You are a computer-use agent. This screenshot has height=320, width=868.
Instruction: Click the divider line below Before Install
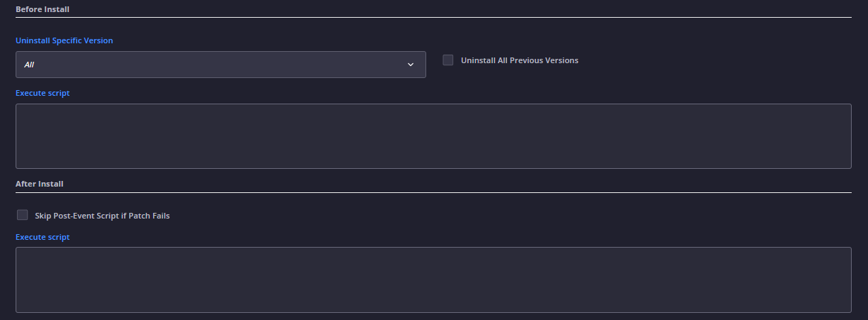point(433,17)
